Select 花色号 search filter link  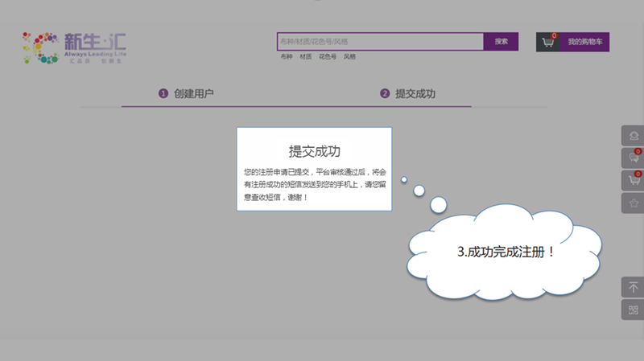[328, 57]
